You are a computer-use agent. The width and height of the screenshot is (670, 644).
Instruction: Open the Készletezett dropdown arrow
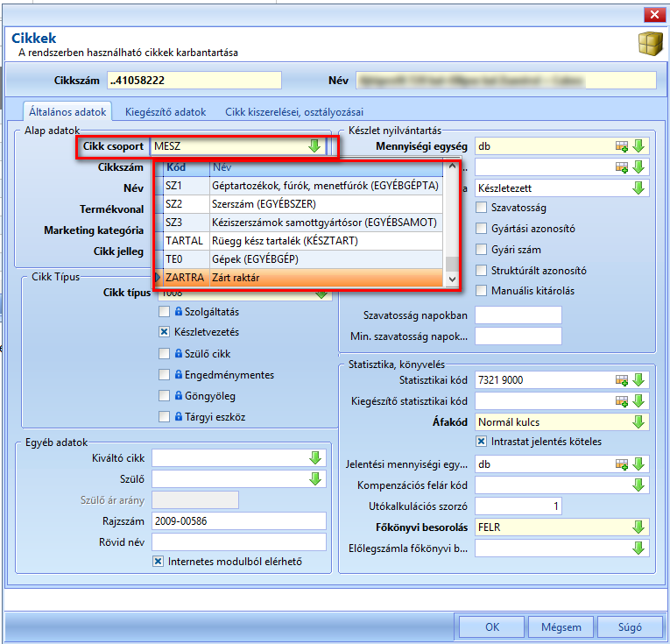[x=638, y=188]
